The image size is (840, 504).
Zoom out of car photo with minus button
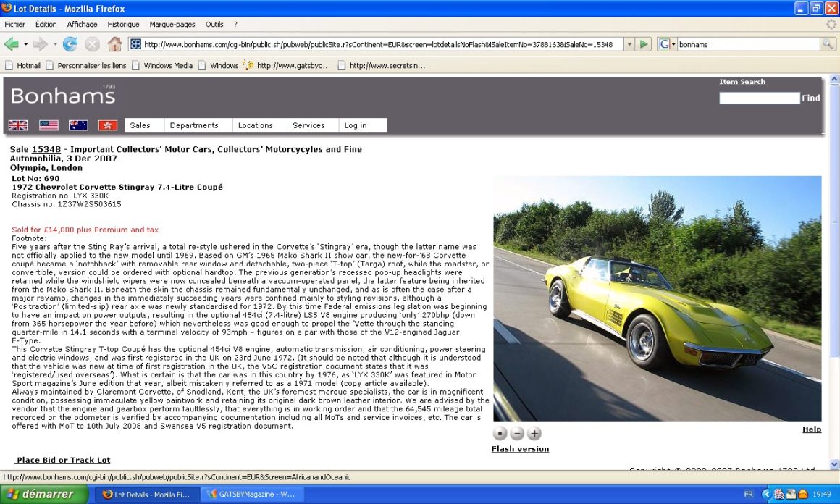point(517,434)
